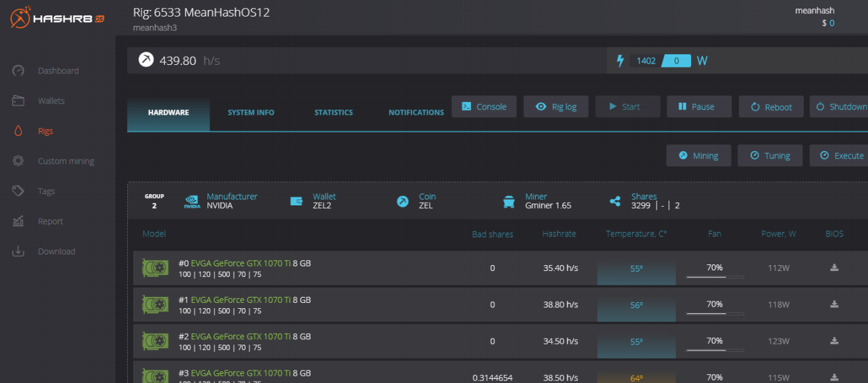Open the Notifications tab
Image resolution: width=868 pixels, height=383 pixels.
tap(416, 113)
